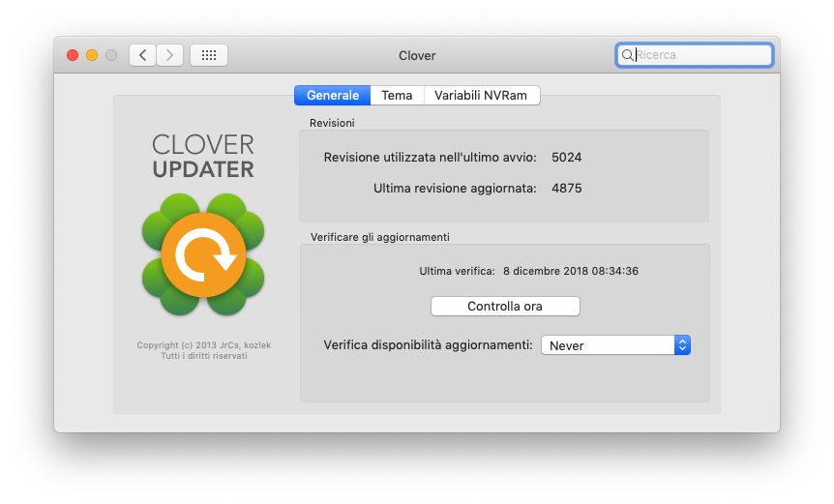This screenshot has width=834, height=504.
Task: Minimize the window with yellow button
Action: [92, 55]
